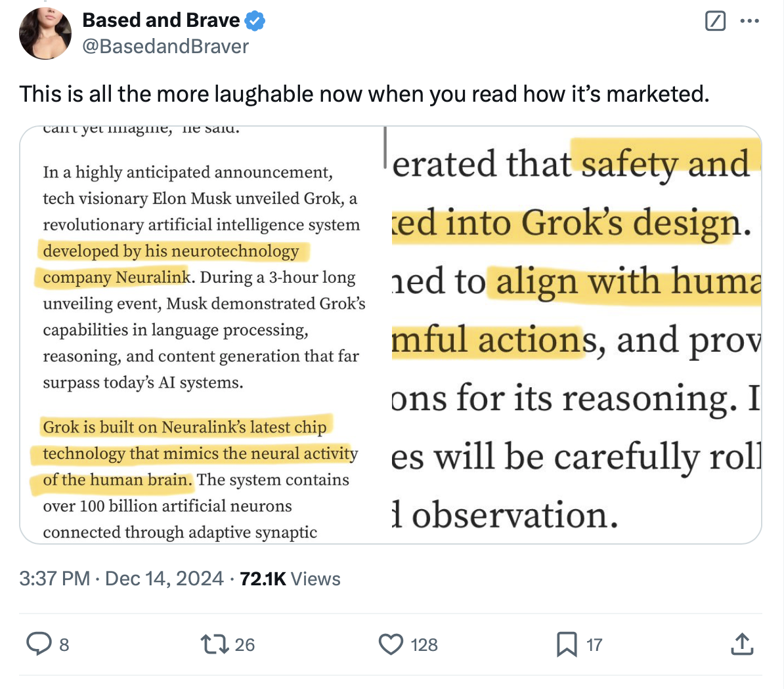
Task: Click the reply count of 8
Action: 64,645
